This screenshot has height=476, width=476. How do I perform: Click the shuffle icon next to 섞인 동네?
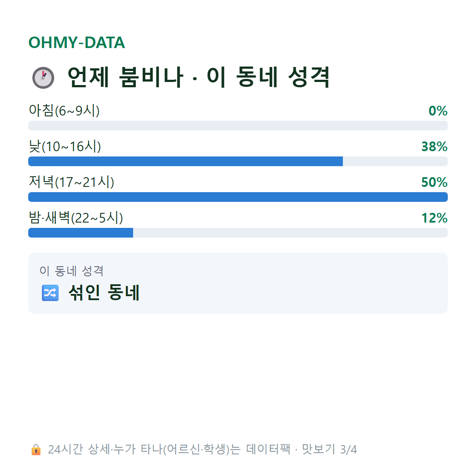click(50, 293)
